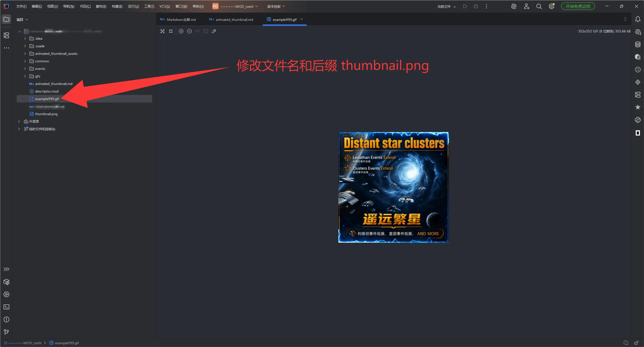Expand the animated_thumbnail_assets folder

(25, 54)
